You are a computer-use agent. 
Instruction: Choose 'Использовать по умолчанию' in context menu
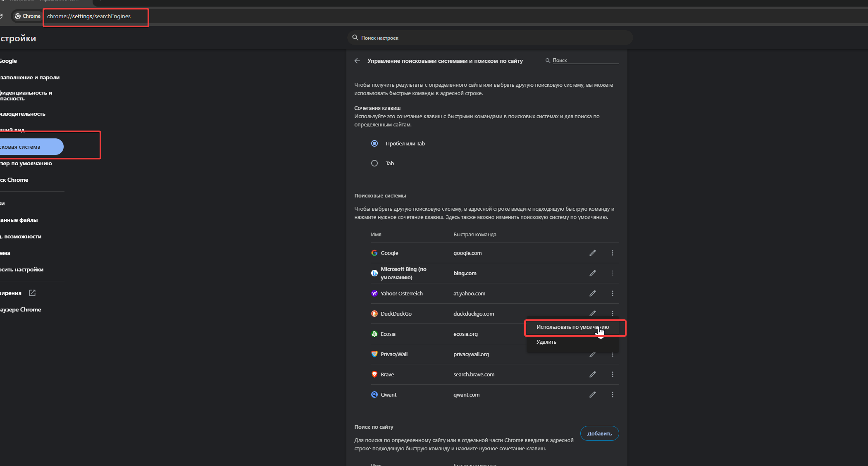click(x=572, y=327)
